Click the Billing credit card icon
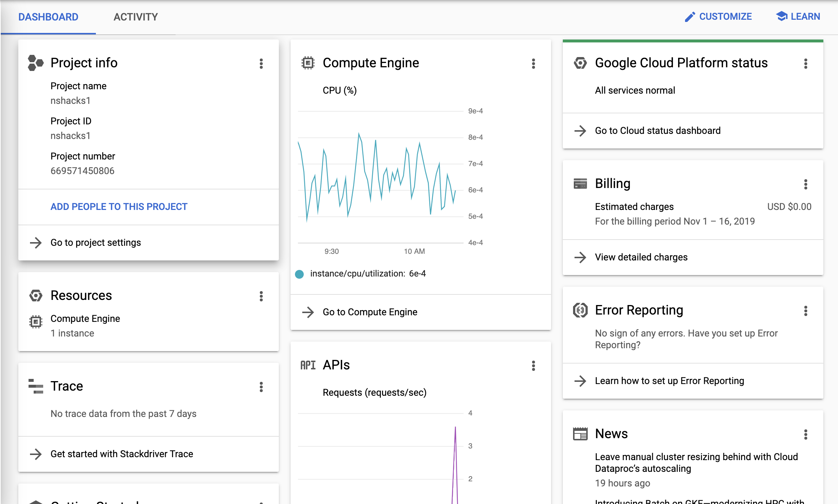This screenshot has width=838, height=504. [x=580, y=184]
